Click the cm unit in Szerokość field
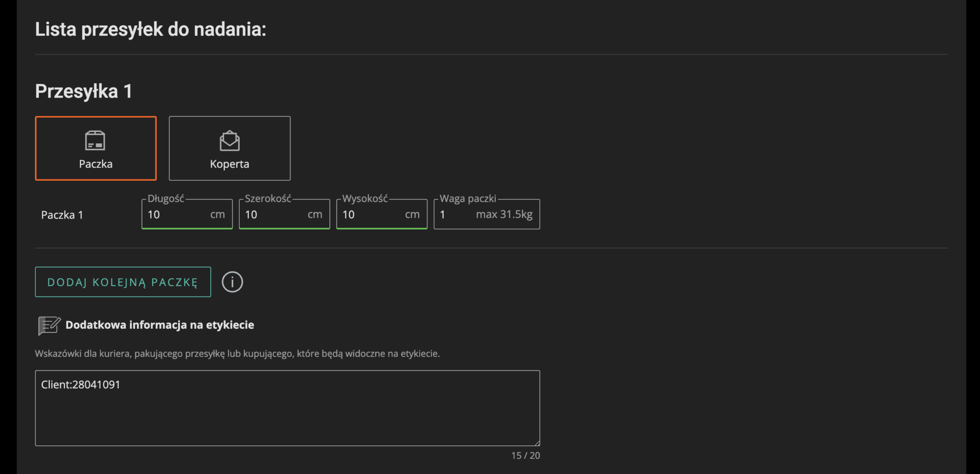980x474 pixels. 315,215
